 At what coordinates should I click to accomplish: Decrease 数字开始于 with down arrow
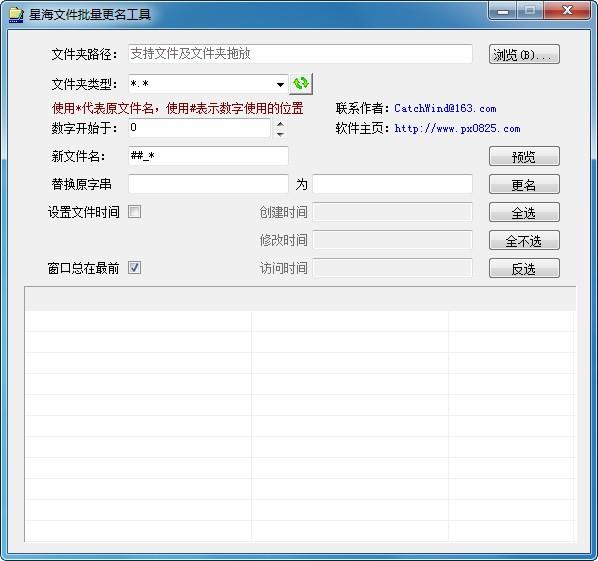coord(280,134)
